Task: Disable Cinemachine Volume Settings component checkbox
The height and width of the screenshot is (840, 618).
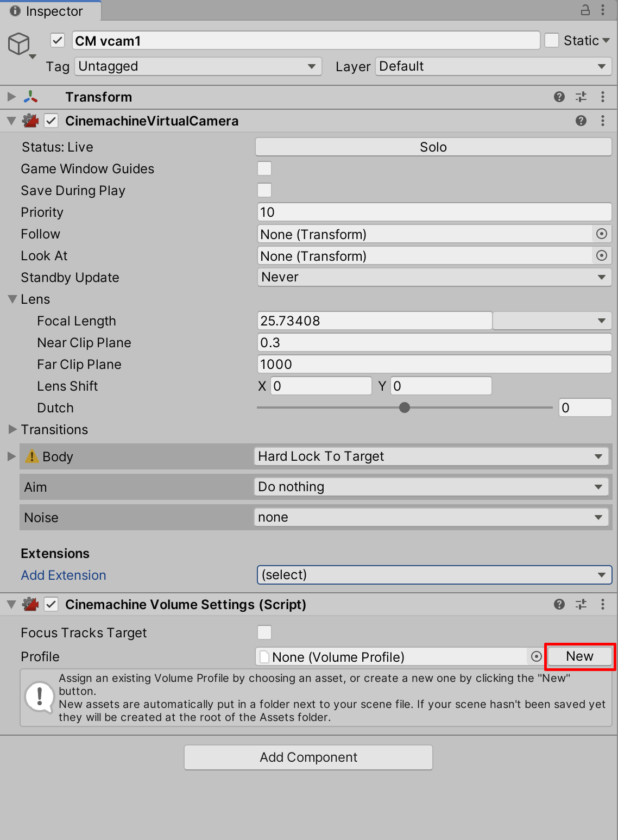Action: (51, 604)
